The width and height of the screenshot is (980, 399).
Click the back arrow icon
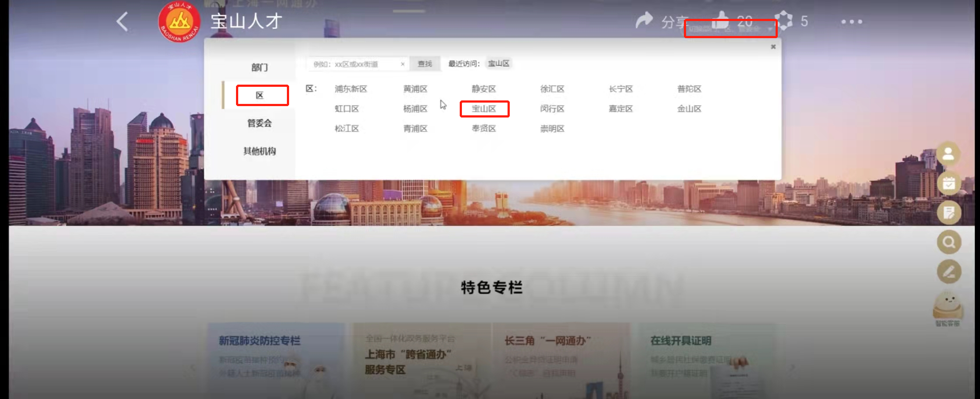[x=122, y=21]
